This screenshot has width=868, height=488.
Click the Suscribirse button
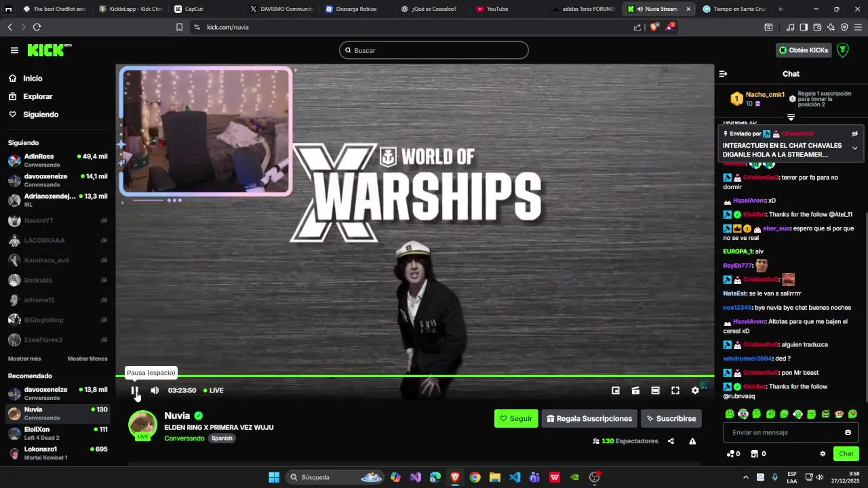[x=671, y=419]
